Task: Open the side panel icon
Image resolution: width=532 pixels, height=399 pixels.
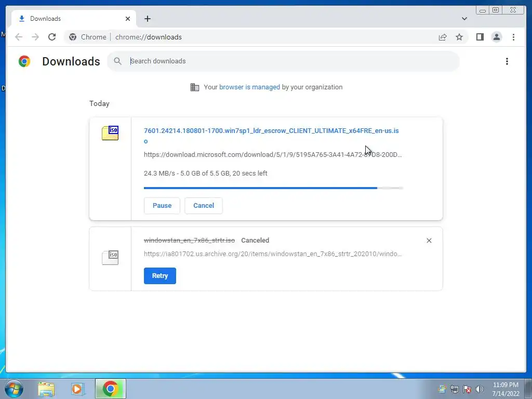Action: point(480,37)
